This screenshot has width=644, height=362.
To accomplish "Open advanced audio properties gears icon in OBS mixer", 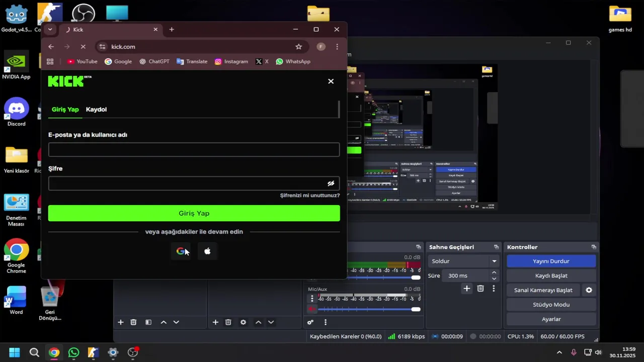I will [x=310, y=322].
